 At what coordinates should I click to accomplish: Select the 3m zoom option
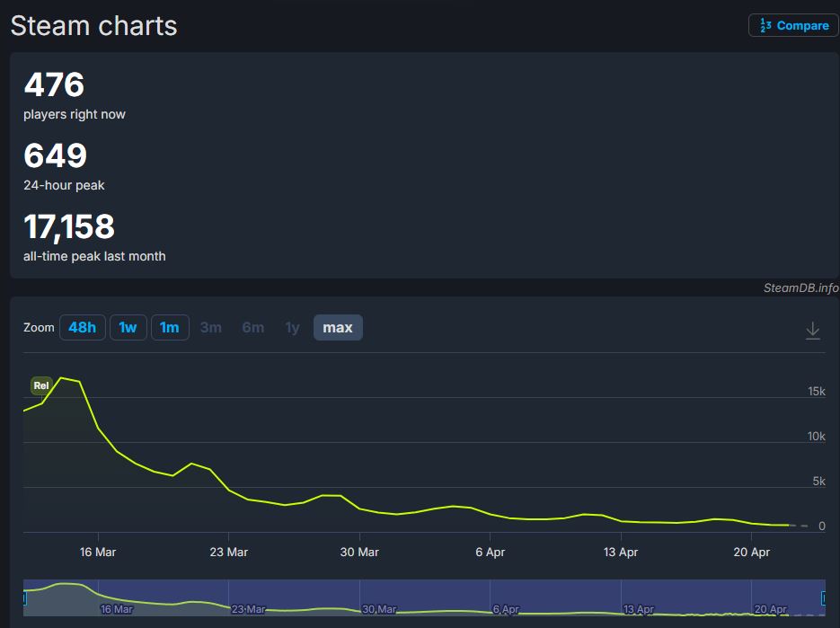(210, 327)
